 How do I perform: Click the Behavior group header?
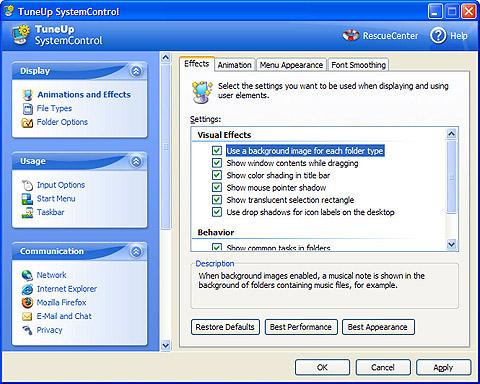click(x=216, y=232)
